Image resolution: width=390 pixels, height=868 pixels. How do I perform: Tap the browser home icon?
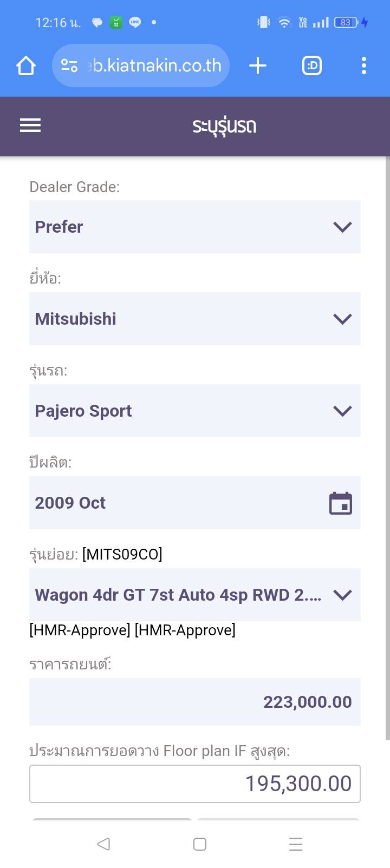[26, 66]
